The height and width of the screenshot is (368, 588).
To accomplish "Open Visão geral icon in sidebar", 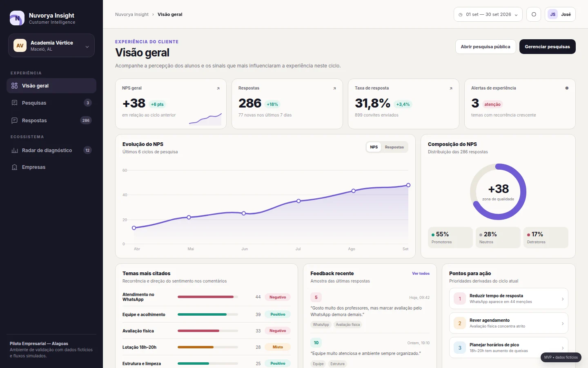I will [15, 86].
